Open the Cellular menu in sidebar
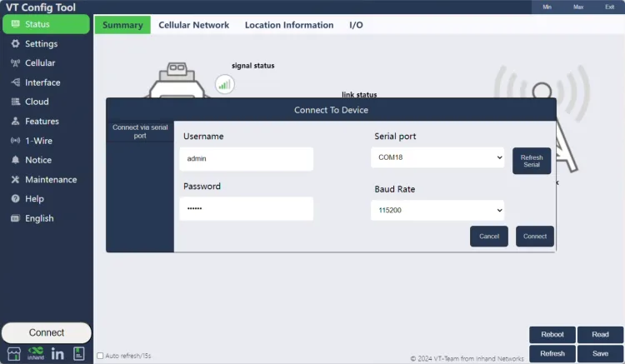The image size is (625, 364). click(x=46, y=63)
